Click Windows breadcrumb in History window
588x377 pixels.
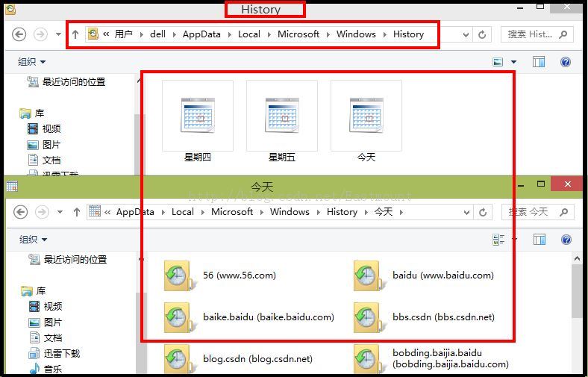coord(356,34)
